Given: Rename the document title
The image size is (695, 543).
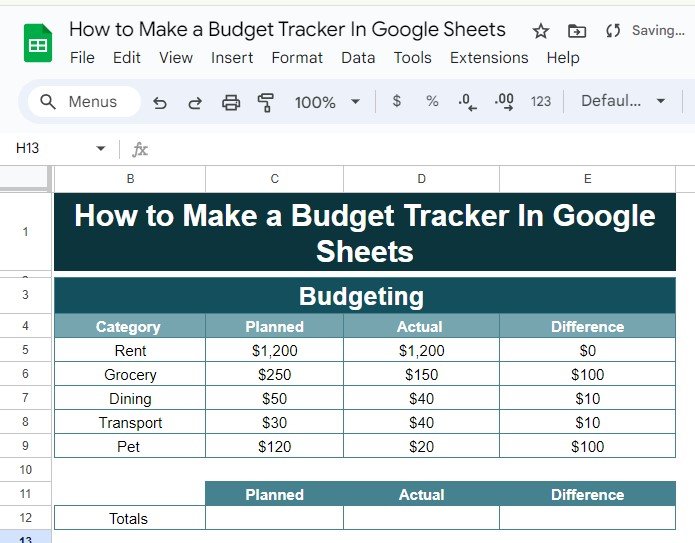Looking at the screenshot, I should [287, 30].
